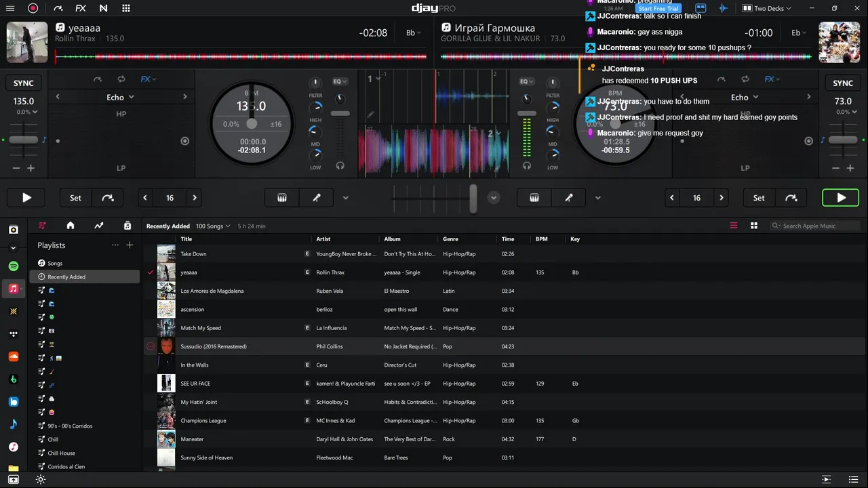Switch library to grid view
Image resolution: width=868 pixels, height=488 pixels.
pos(753,226)
